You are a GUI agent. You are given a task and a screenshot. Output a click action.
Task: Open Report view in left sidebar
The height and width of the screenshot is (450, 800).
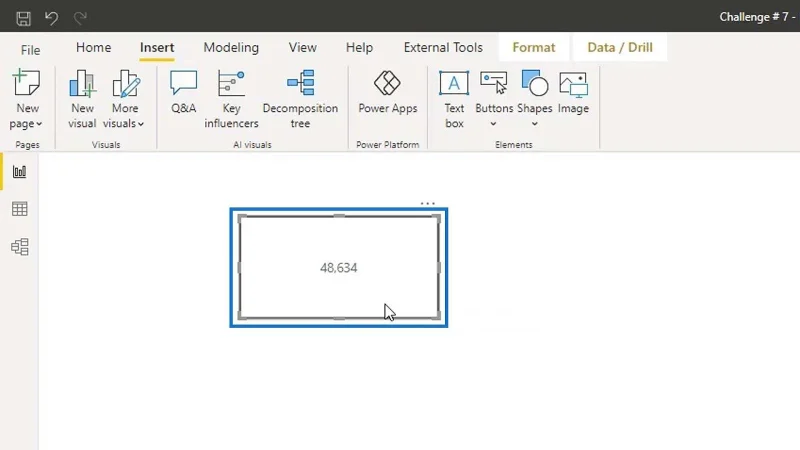coord(19,171)
